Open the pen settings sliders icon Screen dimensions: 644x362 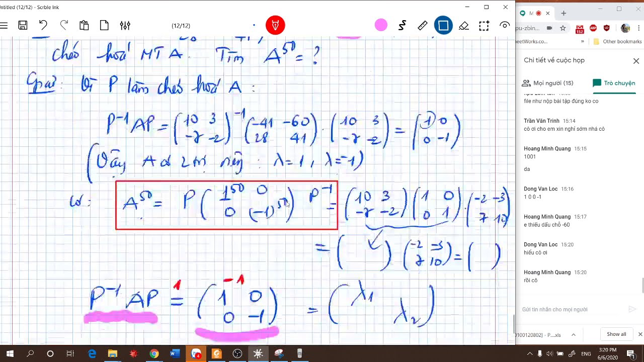coord(125,25)
